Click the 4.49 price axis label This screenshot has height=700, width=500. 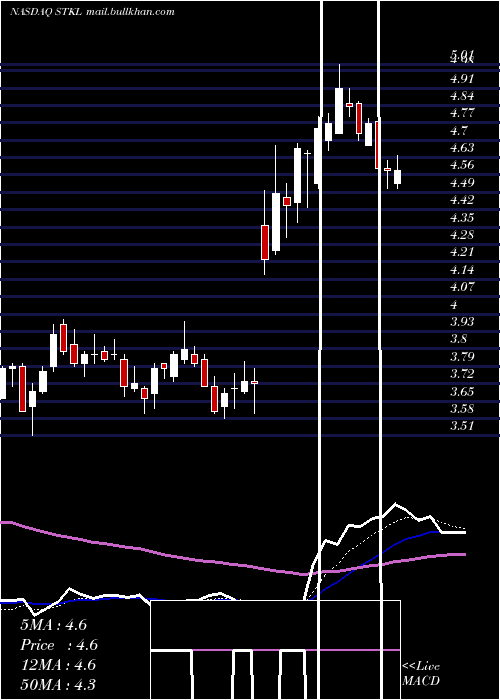461,183
